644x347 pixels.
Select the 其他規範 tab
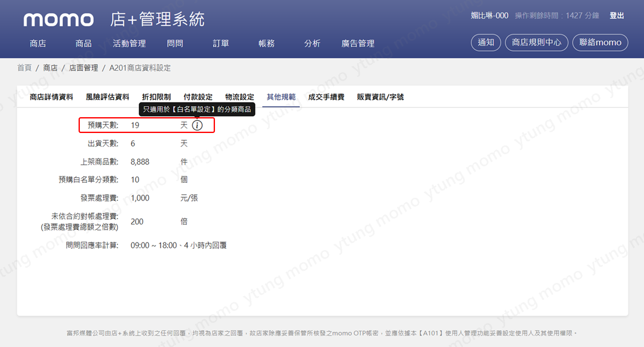pos(281,97)
